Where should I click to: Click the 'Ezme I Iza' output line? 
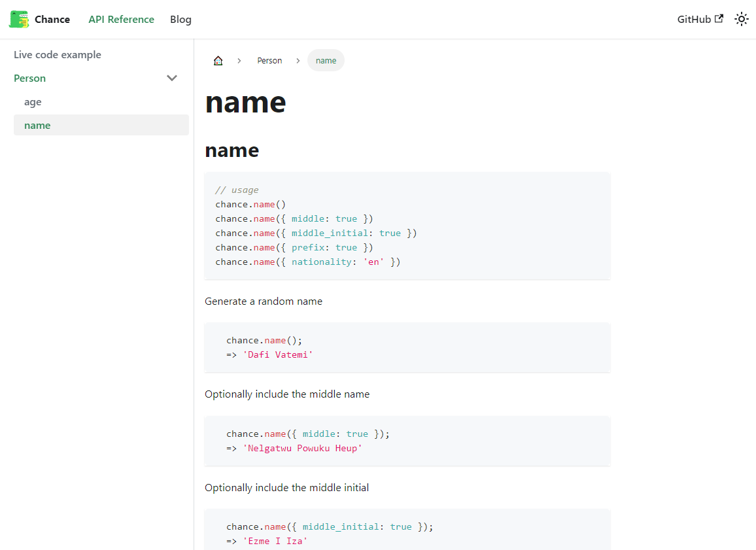click(267, 541)
